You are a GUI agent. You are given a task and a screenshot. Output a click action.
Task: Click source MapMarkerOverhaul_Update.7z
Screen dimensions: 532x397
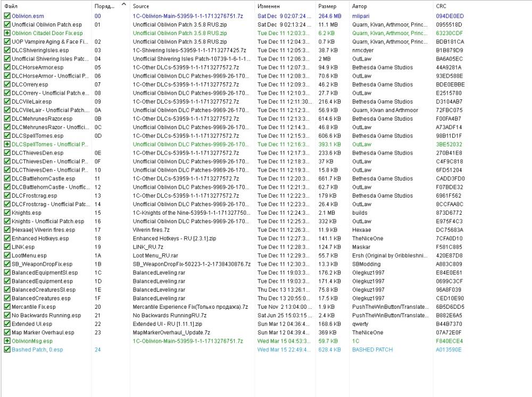click(171, 332)
